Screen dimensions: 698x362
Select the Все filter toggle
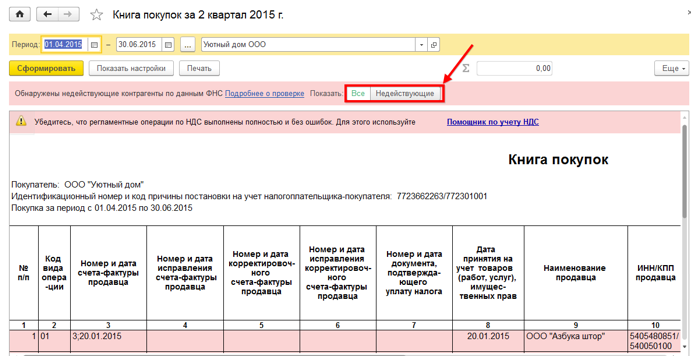click(358, 94)
